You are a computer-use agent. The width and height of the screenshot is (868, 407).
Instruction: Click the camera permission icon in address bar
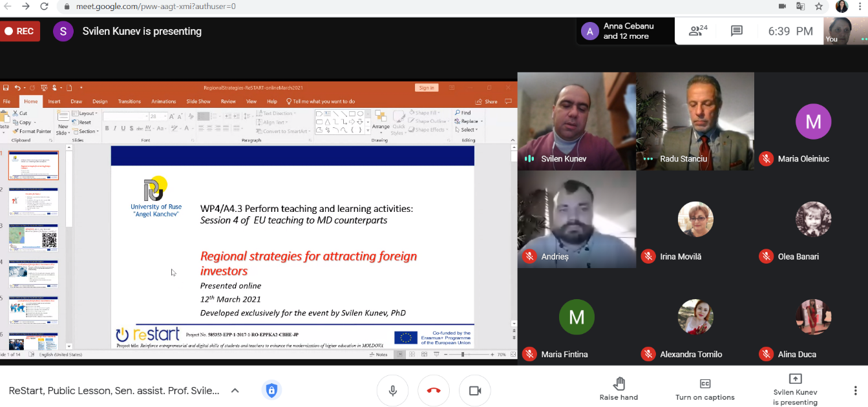[783, 6]
